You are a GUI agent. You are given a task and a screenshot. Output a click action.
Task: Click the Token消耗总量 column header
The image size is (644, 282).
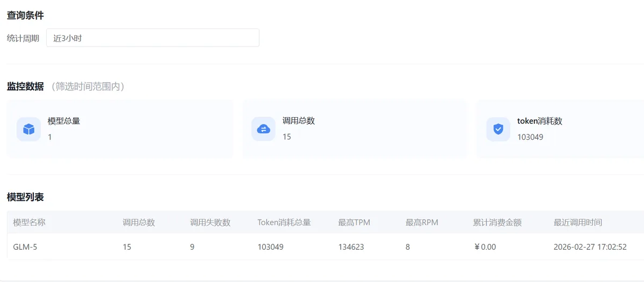284,222
